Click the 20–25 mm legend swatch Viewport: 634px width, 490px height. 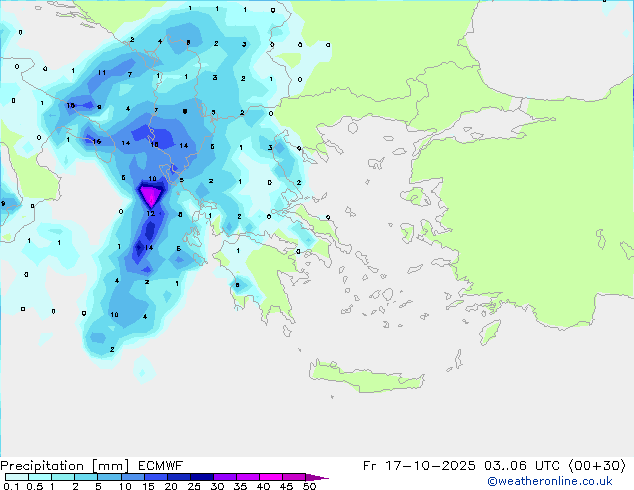point(178,477)
